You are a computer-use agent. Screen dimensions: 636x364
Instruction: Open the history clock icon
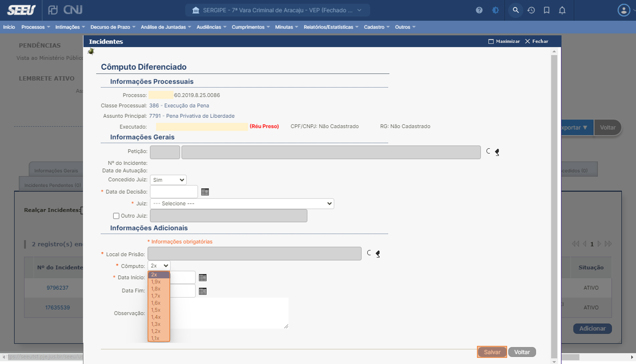pos(531,10)
